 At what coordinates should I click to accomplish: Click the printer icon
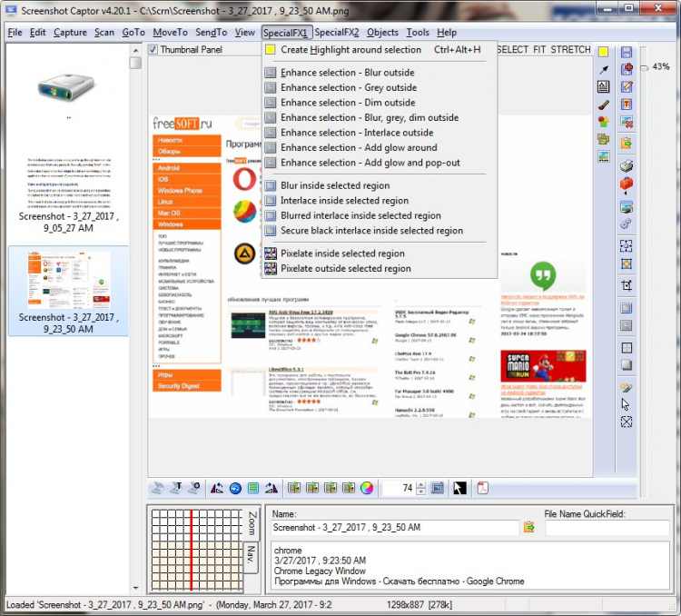pyautogui.click(x=627, y=165)
